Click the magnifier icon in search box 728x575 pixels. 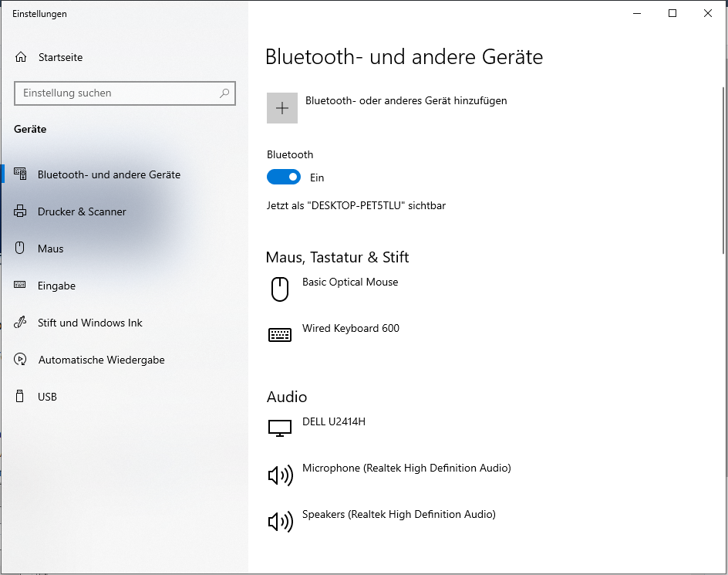224,93
